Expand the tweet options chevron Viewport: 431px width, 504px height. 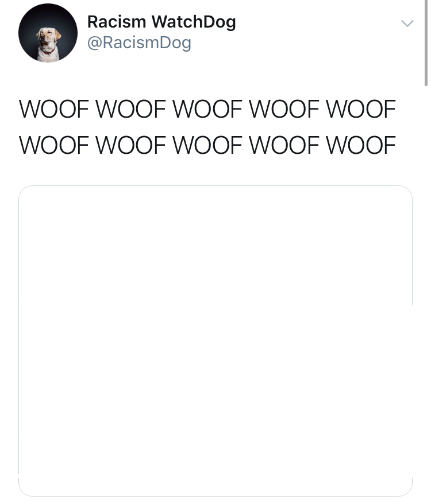[x=407, y=24]
